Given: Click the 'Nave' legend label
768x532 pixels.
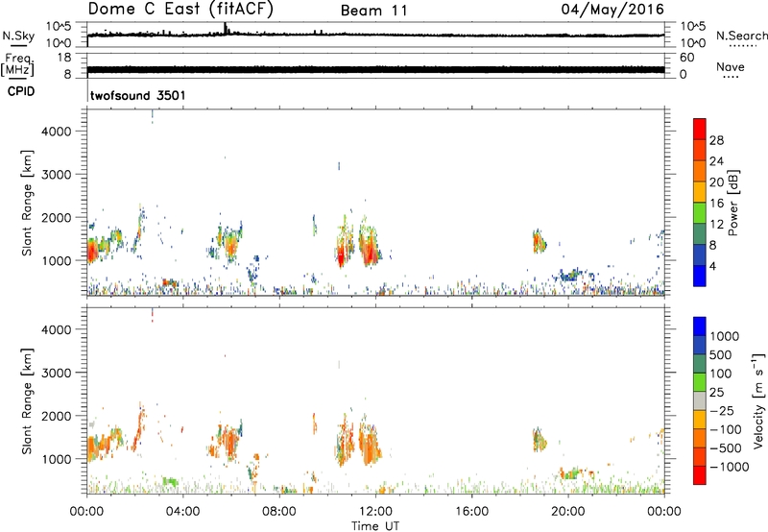Looking at the screenshot, I should pyautogui.click(x=731, y=66).
